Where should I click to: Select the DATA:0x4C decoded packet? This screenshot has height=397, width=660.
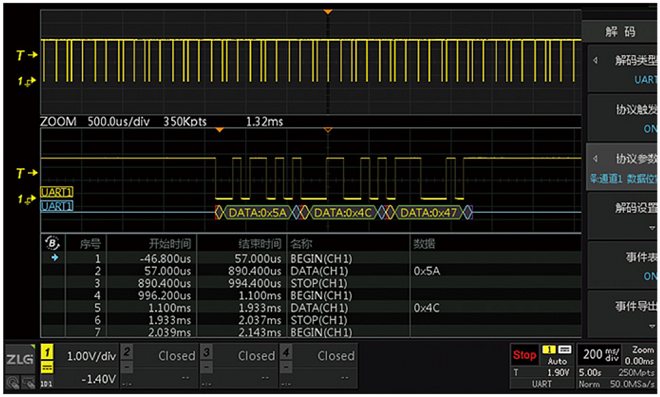click(x=343, y=213)
